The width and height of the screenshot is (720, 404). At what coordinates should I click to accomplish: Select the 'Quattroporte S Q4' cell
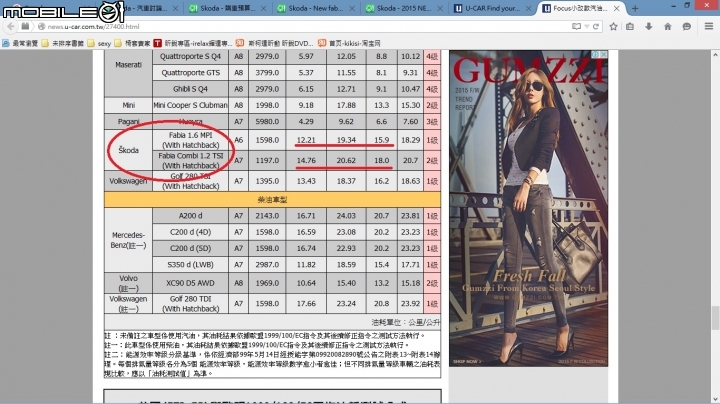pyautogui.click(x=190, y=56)
